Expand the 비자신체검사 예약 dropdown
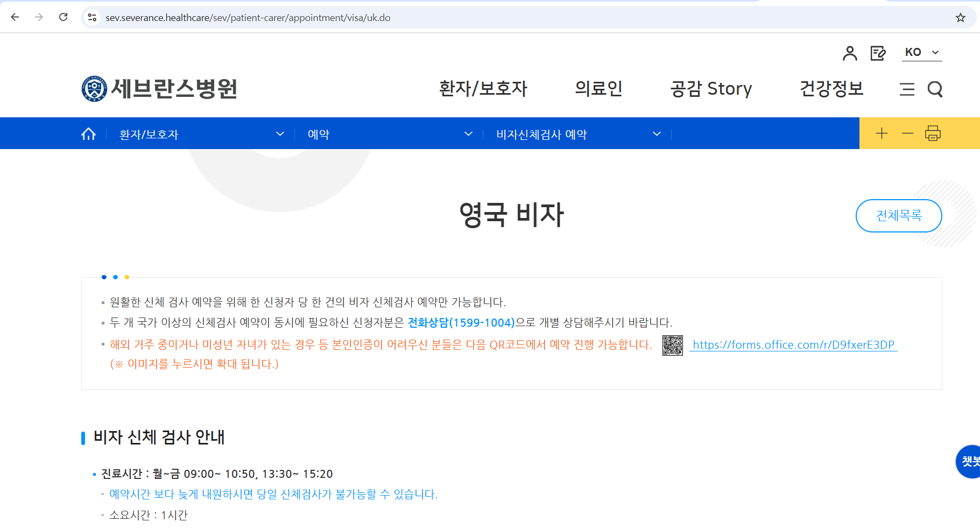This screenshot has height=529, width=980. click(656, 133)
